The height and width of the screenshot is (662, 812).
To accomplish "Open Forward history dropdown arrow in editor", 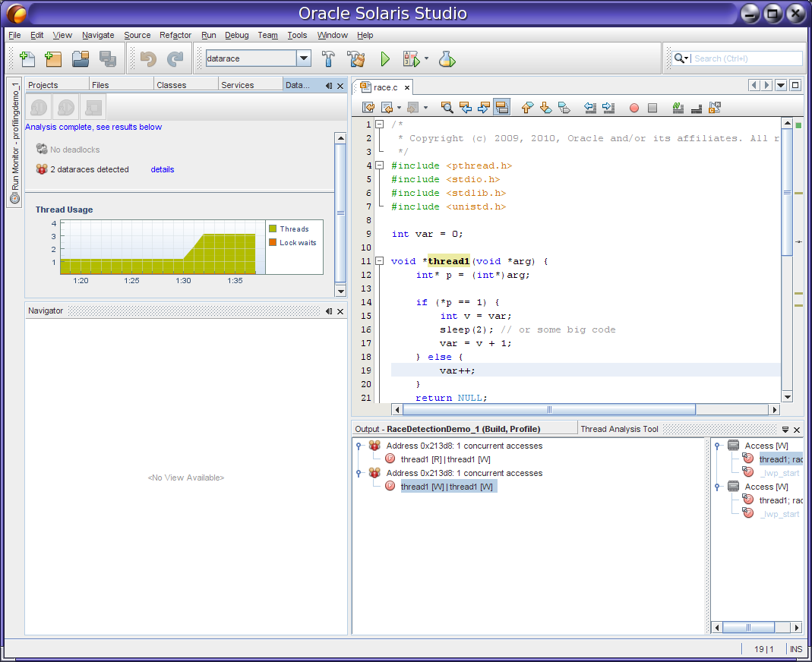I will 425,108.
